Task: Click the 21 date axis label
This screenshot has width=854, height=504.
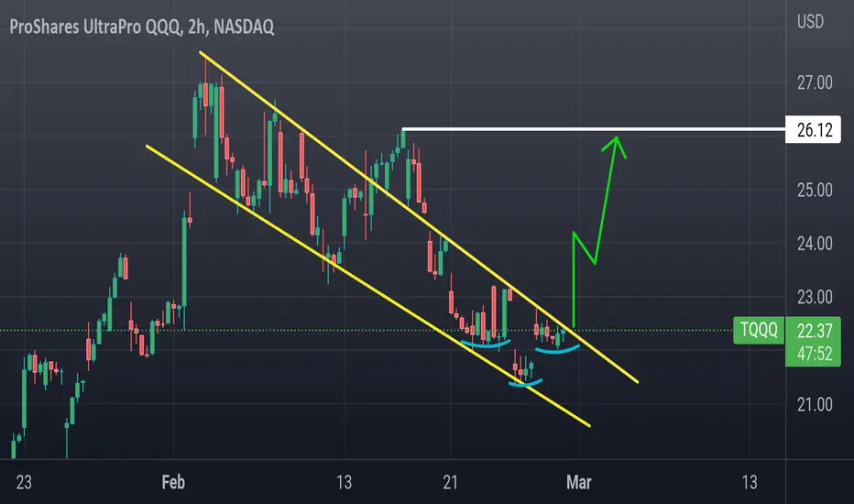Action: (x=450, y=482)
